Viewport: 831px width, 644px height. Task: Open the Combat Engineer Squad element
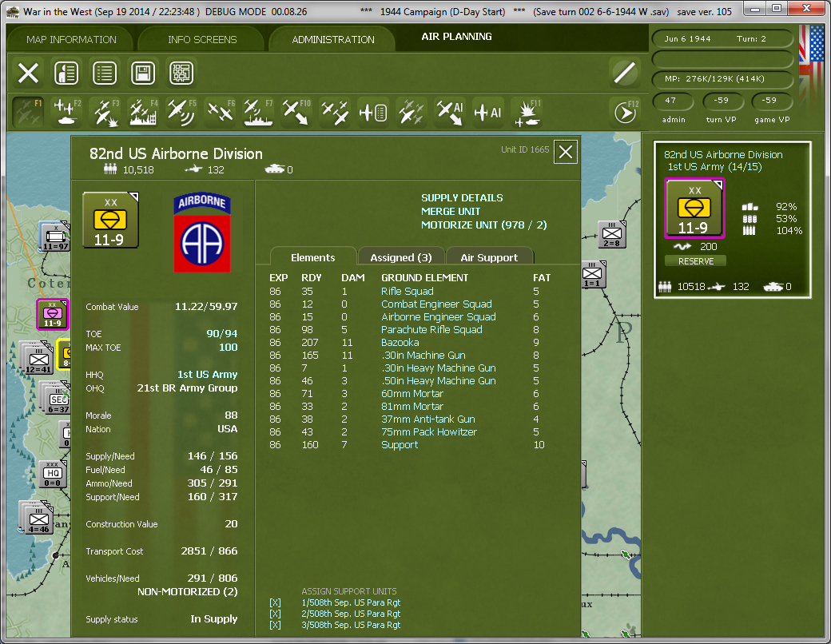[x=436, y=304]
